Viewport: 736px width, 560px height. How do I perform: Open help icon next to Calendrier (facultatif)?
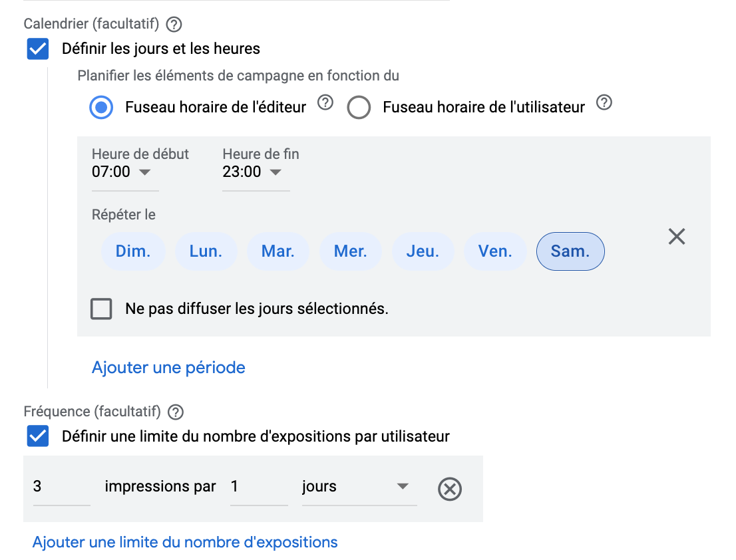(x=174, y=24)
